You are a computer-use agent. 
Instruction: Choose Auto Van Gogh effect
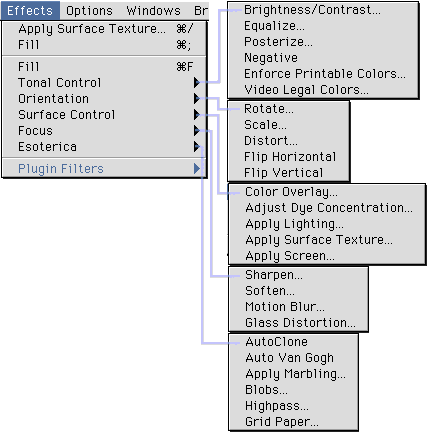click(289, 358)
